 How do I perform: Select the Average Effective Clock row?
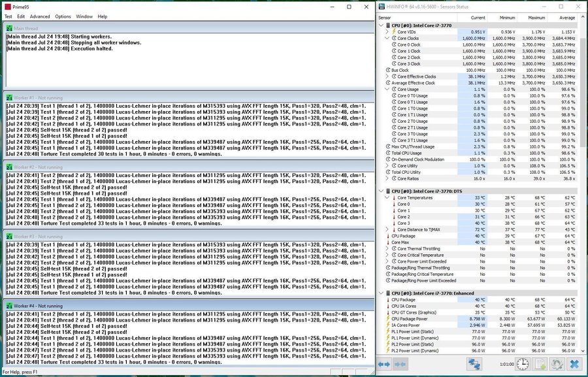coord(478,83)
